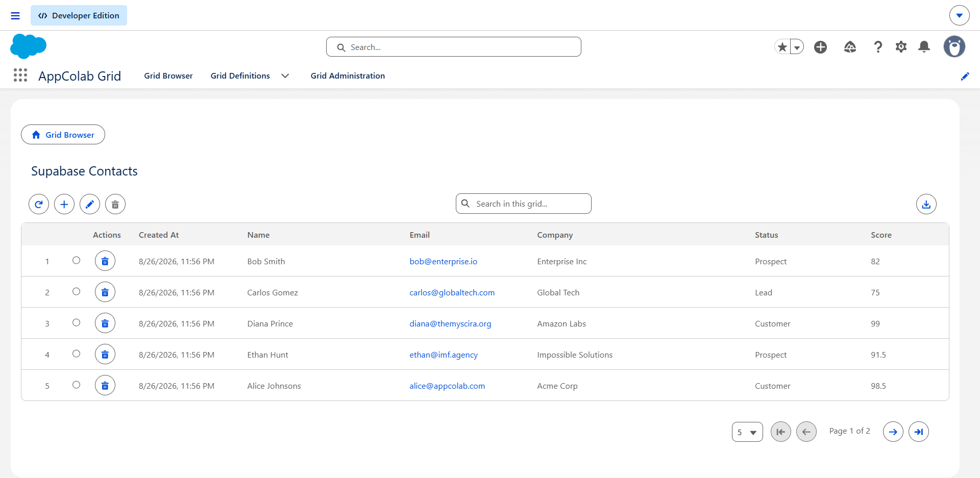Open the App Launcher dots
980x478 pixels.
(x=20, y=76)
